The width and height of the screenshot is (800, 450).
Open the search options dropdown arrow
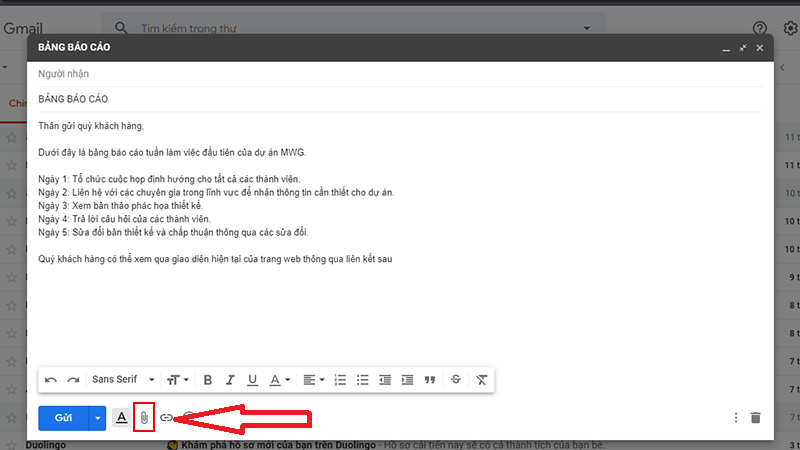(587, 29)
